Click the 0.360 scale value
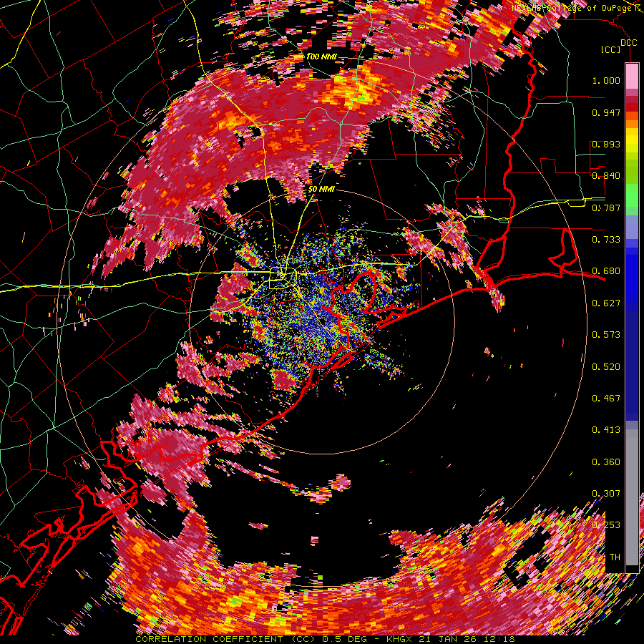644x644 pixels. (x=606, y=462)
